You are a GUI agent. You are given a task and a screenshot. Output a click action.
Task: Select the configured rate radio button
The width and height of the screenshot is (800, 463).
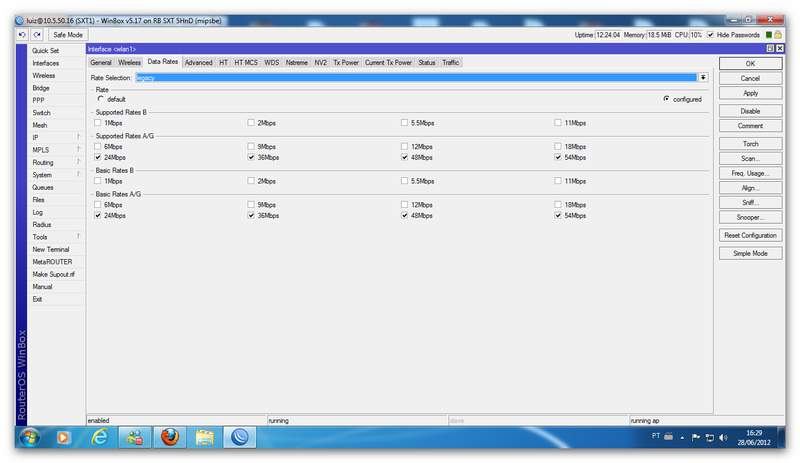pyautogui.click(x=666, y=99)
